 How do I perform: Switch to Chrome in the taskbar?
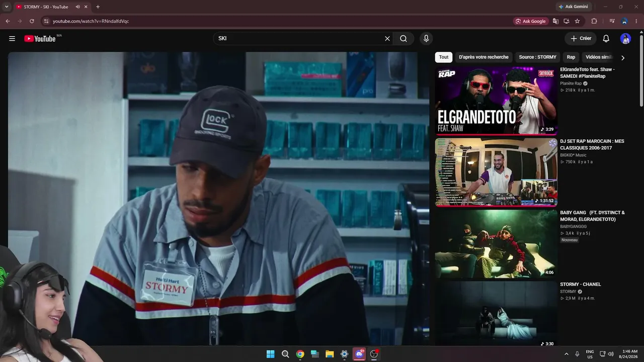(300, 354)
